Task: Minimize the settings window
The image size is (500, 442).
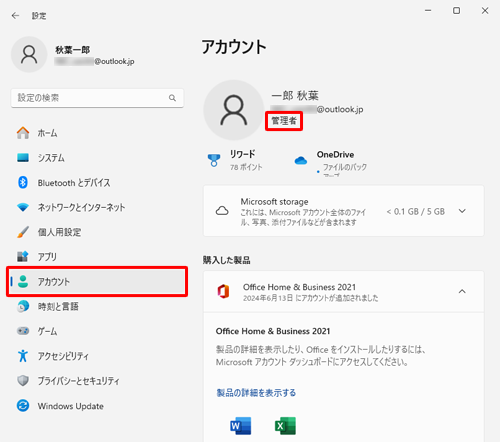Action: tap(428, 11)
